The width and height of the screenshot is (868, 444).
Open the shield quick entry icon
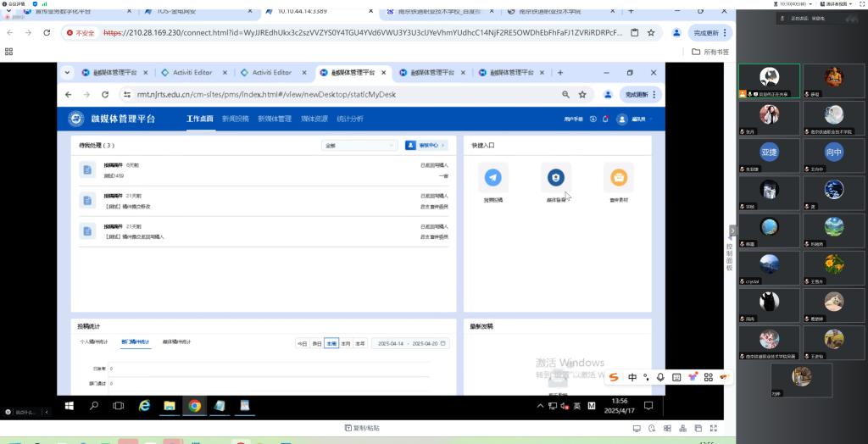556,177
